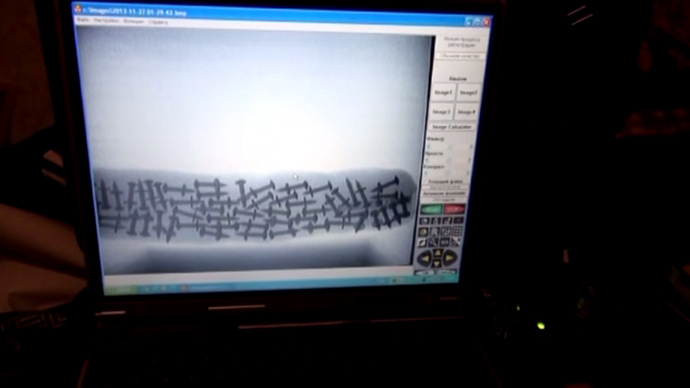Adjust the Фильтр slider

(x=449, y=146)
